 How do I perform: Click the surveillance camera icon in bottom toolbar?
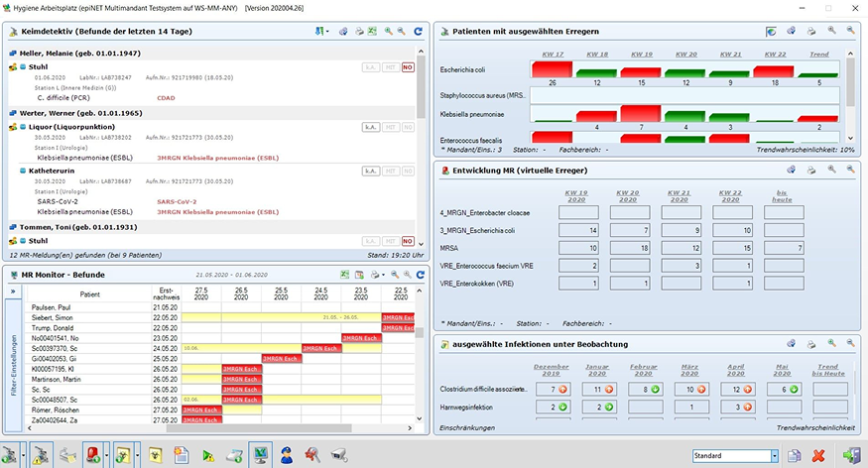pyautogui.click(x=338, y=454)
